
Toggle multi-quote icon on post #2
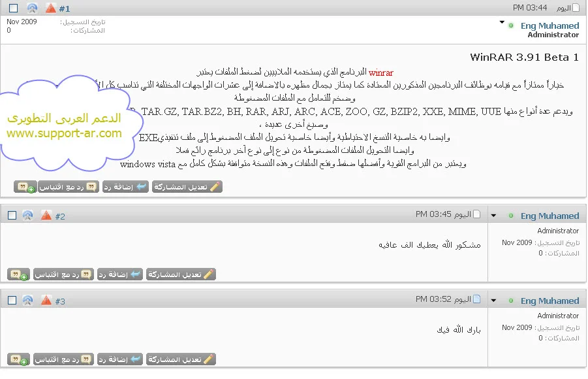[x=19, y=274]
